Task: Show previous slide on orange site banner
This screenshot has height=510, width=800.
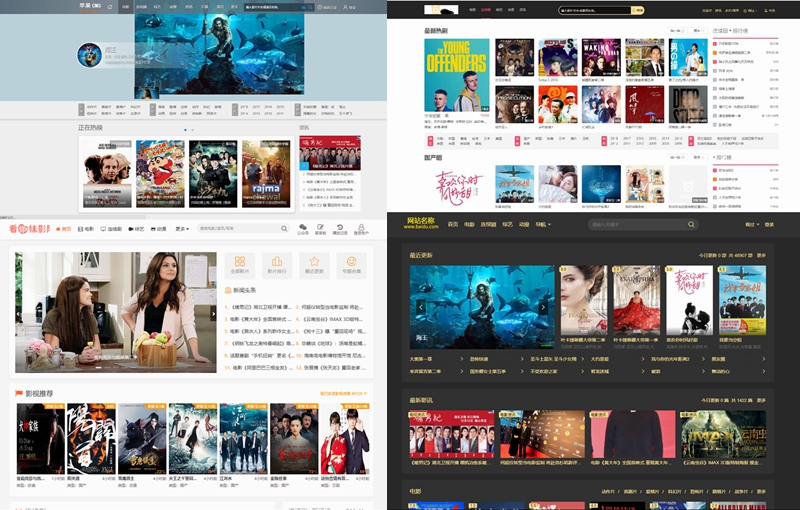Action: click(19, 313)
